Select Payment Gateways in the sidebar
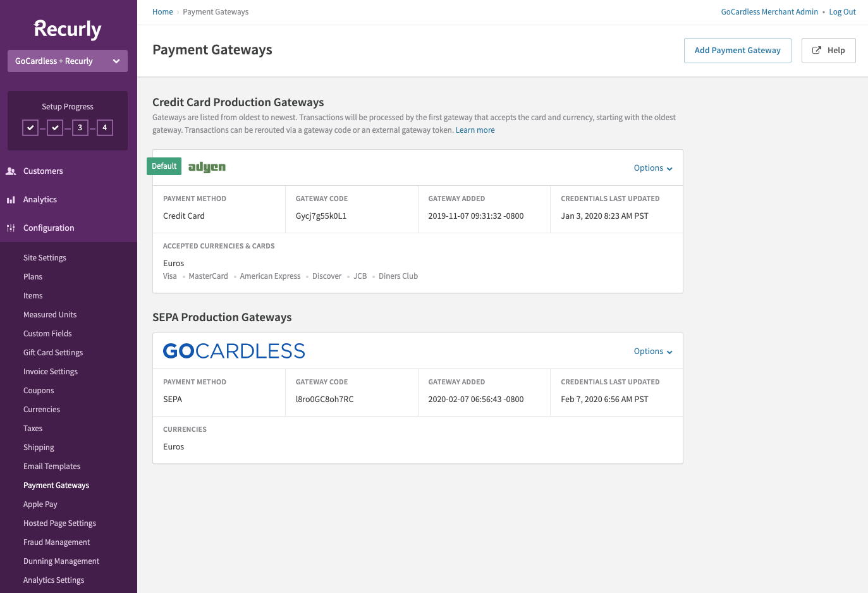The image size is (868, 593). click(56, 486)
